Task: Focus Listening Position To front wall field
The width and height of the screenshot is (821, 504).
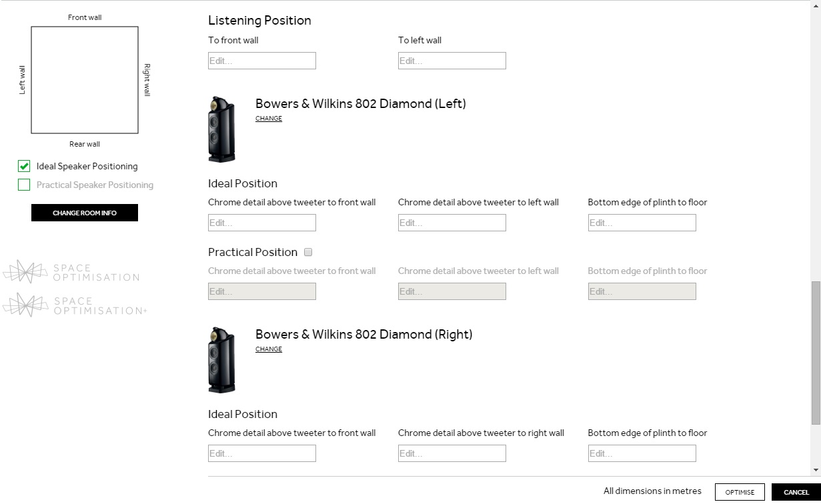Action: [x=262, y=61]
